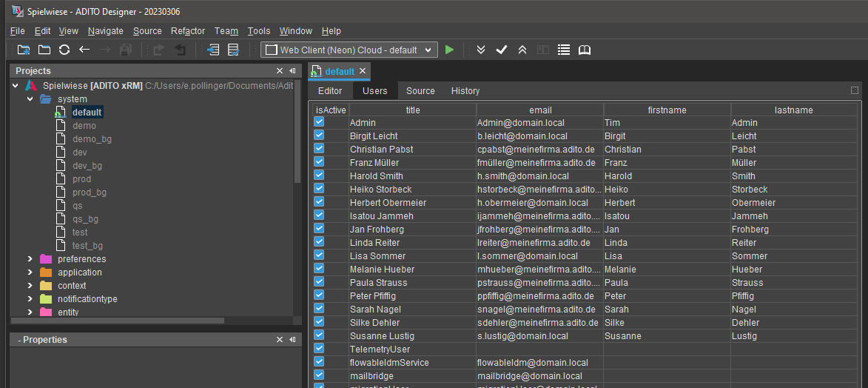868x388 pixels.
Task: Click the isActive column header
Action: [331, 110]
